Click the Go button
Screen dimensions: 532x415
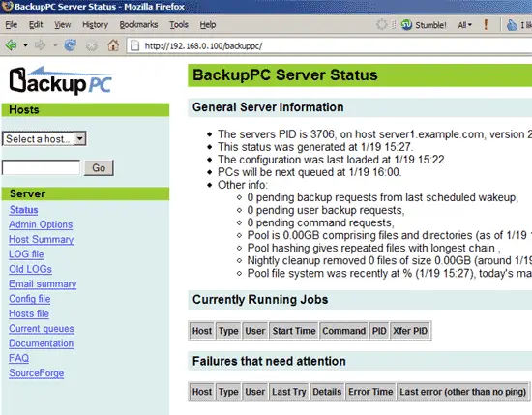pyautogui.click(x=99, y=167)
